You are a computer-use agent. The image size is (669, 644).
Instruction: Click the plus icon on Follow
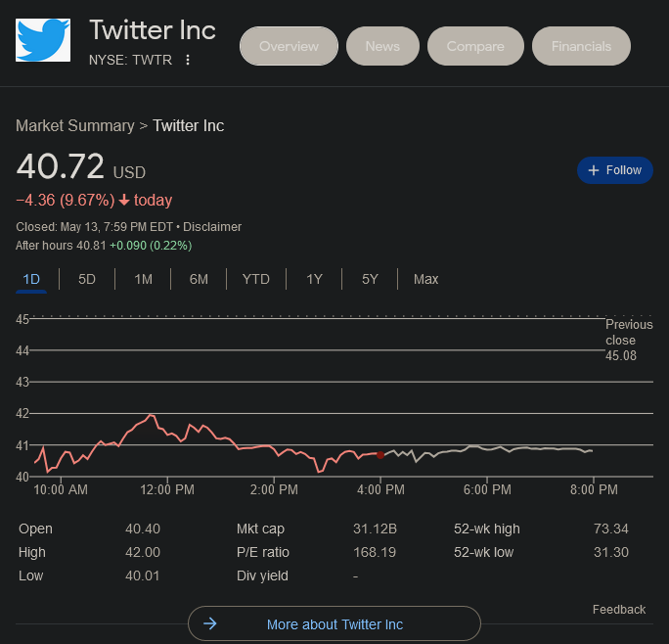(x=593, y=170)
